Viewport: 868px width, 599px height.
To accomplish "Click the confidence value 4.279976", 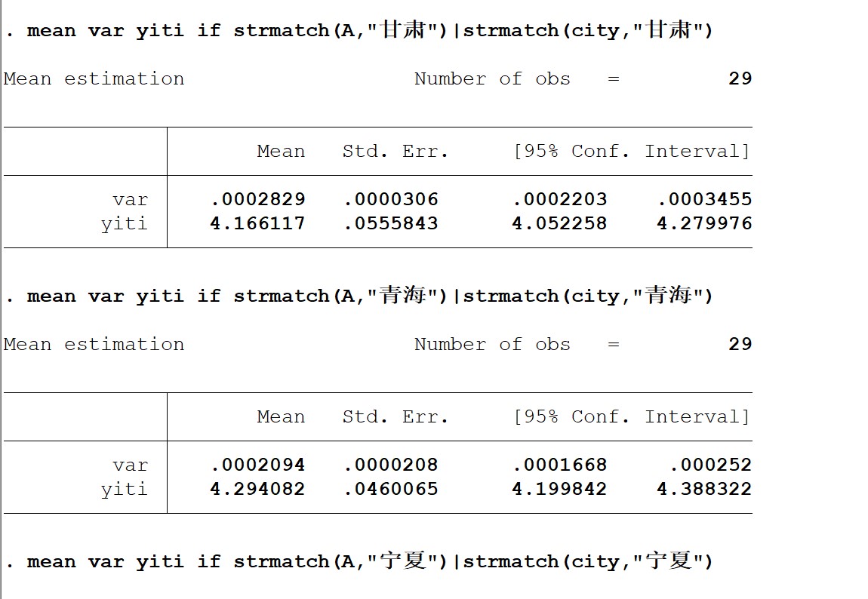I will coord(704,224).
